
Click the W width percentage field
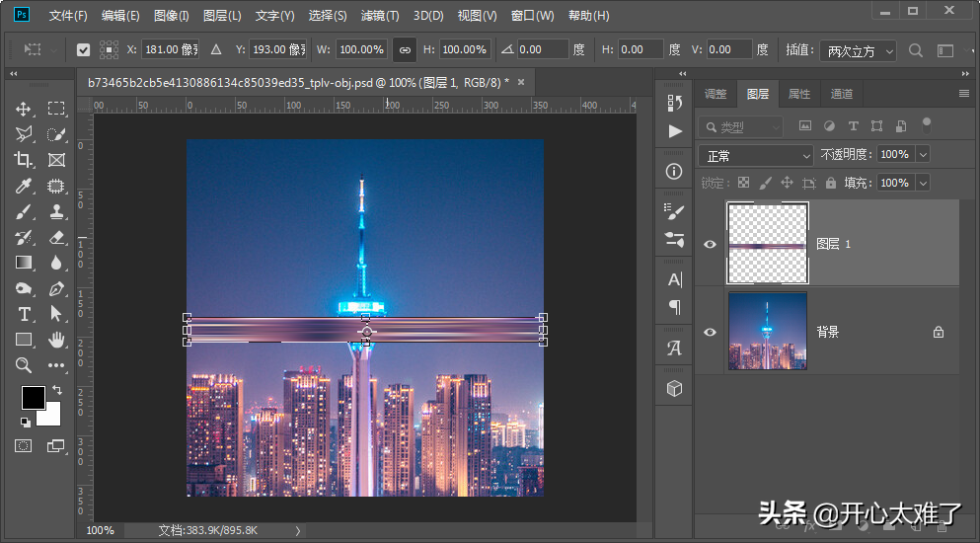tap(361, 49)
